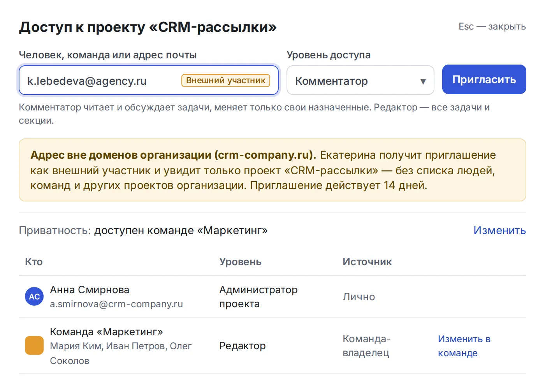This screenshot has width=545, height=392.
Task: Click the Мария Ким, Иван Петров members list
Action: coord(121,353)
